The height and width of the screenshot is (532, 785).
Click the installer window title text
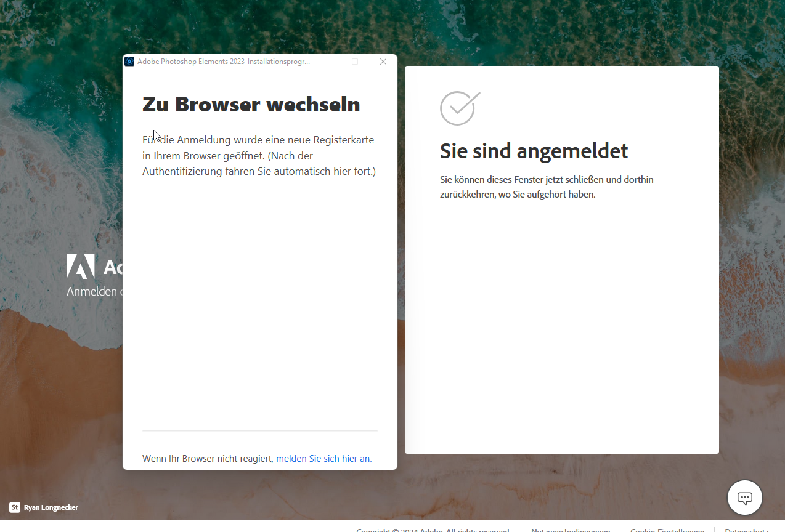point(222,61)
